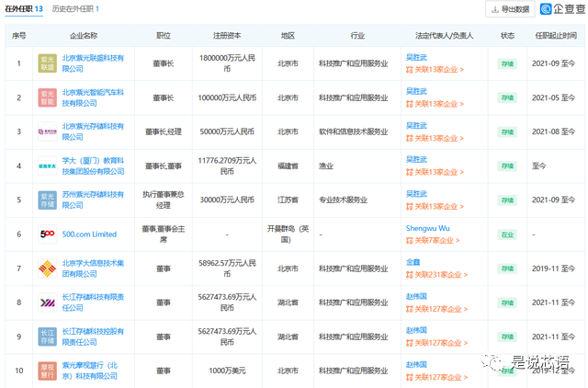Open 吴胜武 representative in row 3
This screenshot has width=588, height=388.
click(x=416, y=126)
